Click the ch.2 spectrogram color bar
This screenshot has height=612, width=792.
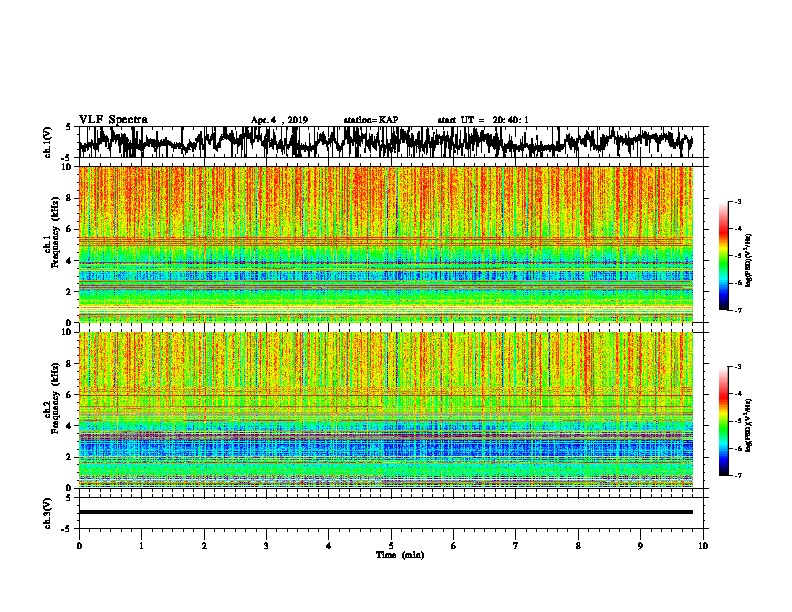pyautogui.click(x=723, y=421)
